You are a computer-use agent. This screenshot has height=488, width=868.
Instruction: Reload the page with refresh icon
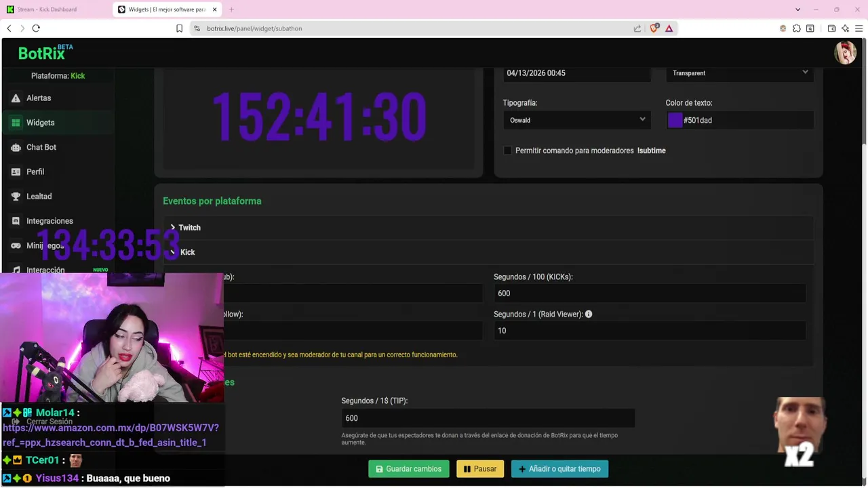pos(36,28)
